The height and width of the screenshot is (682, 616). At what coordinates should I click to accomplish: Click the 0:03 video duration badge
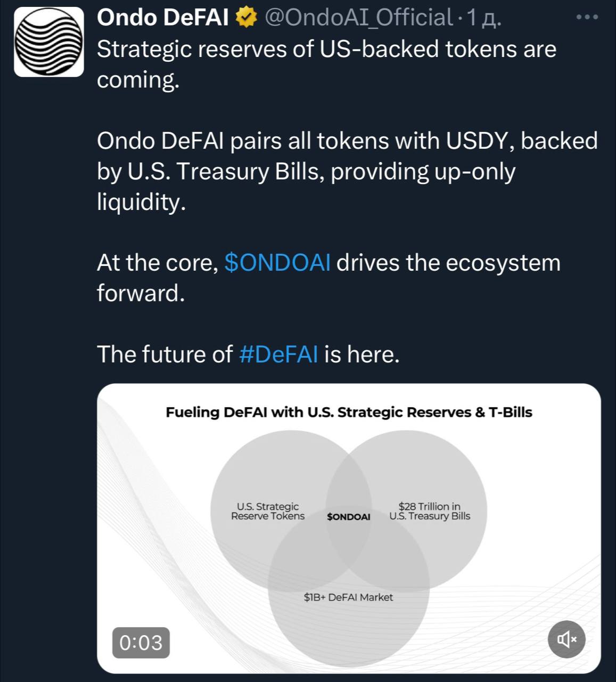point(141,643)
